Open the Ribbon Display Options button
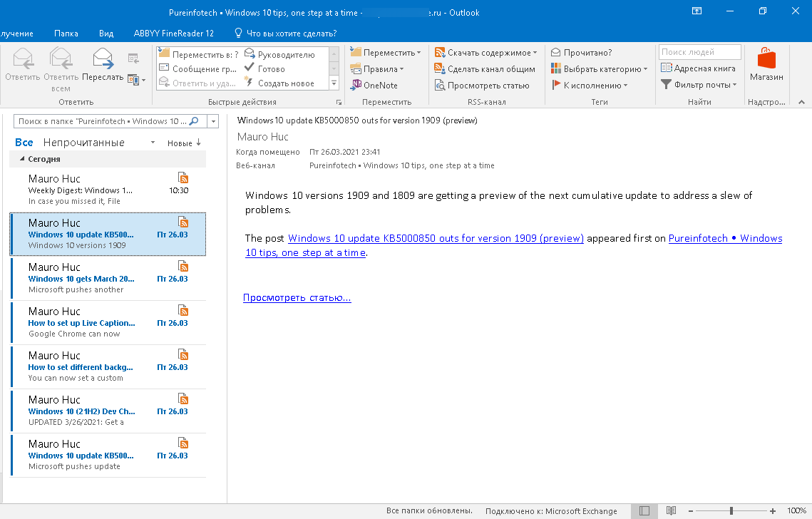Screen dimensions: 812x519 pyautogui.click(x=697, y=11)
